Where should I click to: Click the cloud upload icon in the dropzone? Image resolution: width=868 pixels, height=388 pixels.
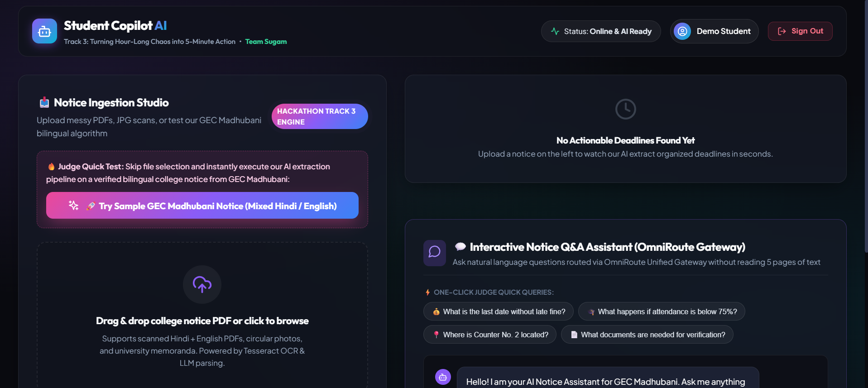point(202,284)
